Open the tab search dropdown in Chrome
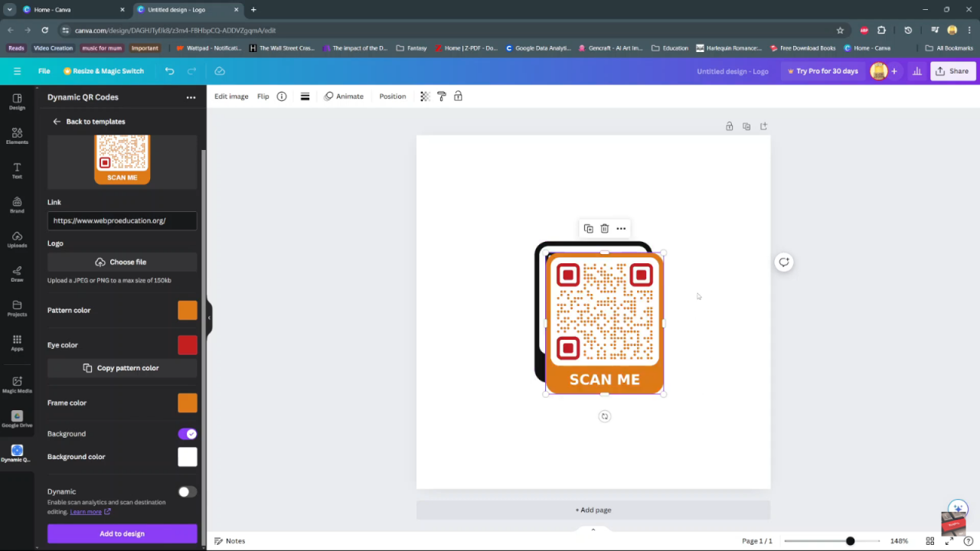The image size is (980, 551). (x=9, y=10)
